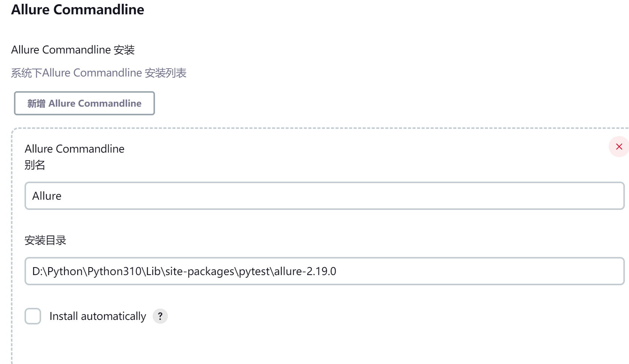The height and width of the screenshot is (364, 629).
Task: Click the 新增 Allure Commandline button
Action: (84, 103)
